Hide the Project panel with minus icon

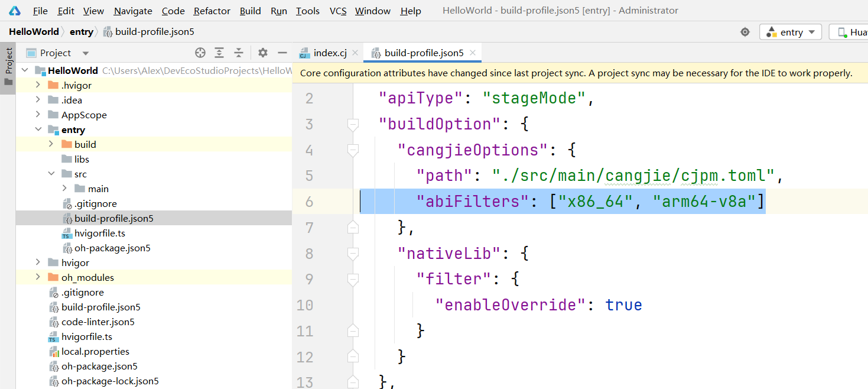tap(282, 53)
